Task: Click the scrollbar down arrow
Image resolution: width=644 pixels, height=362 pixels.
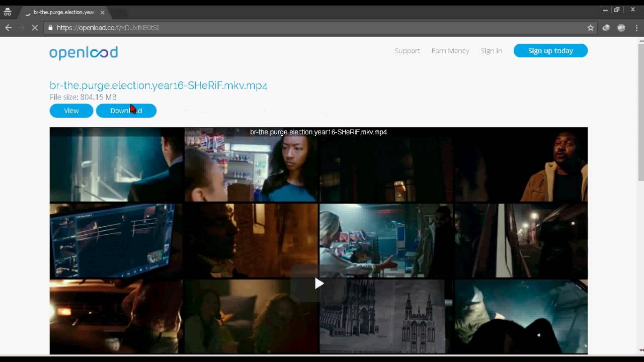Action: pos(640,350)
